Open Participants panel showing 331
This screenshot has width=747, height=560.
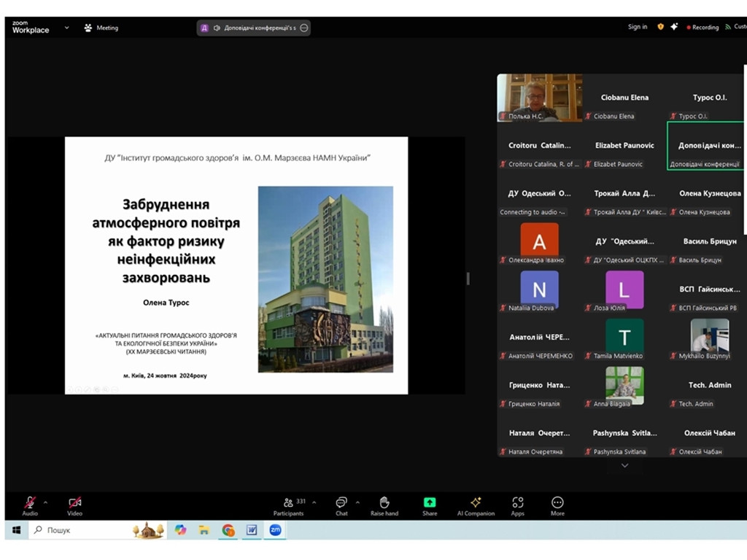pos(289,506)
